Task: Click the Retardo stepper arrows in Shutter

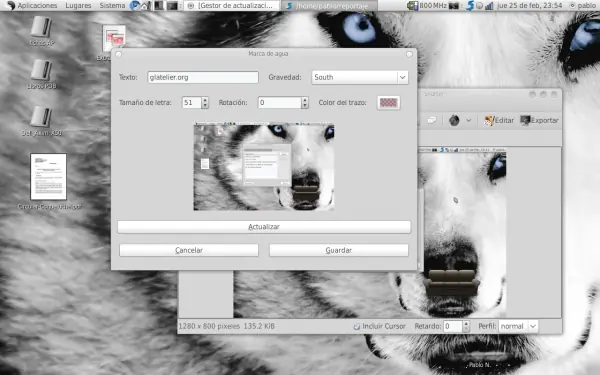Action: coord(466,326)
